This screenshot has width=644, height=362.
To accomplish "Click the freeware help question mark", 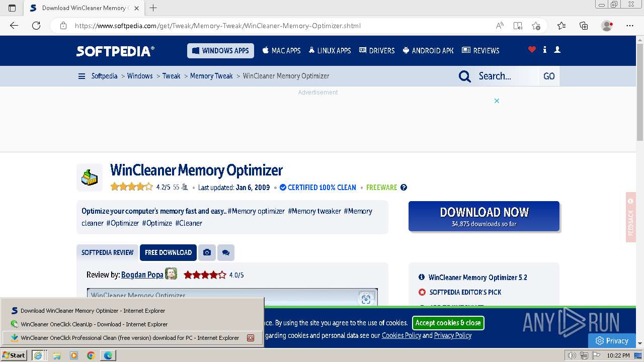I will coord(404,188).
